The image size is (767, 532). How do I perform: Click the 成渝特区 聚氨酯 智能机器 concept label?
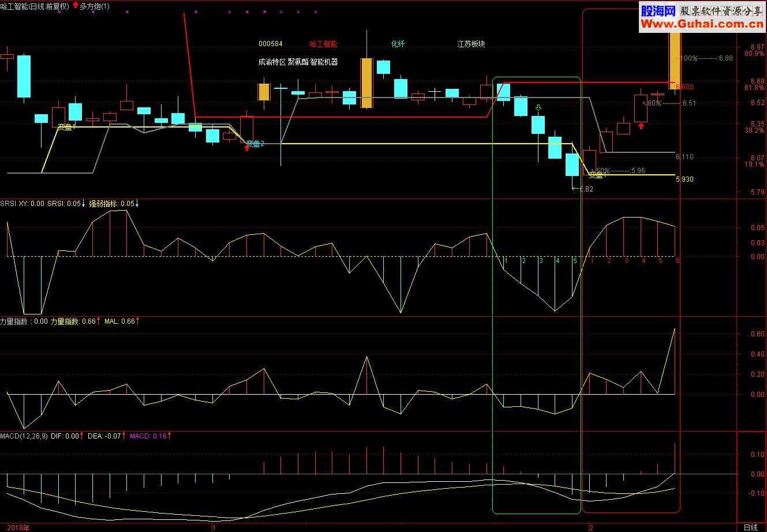click(x=298, y=62)
